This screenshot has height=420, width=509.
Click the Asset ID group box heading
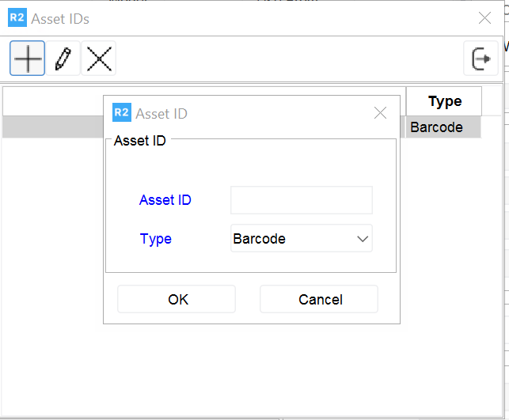(x=140, y=142)
